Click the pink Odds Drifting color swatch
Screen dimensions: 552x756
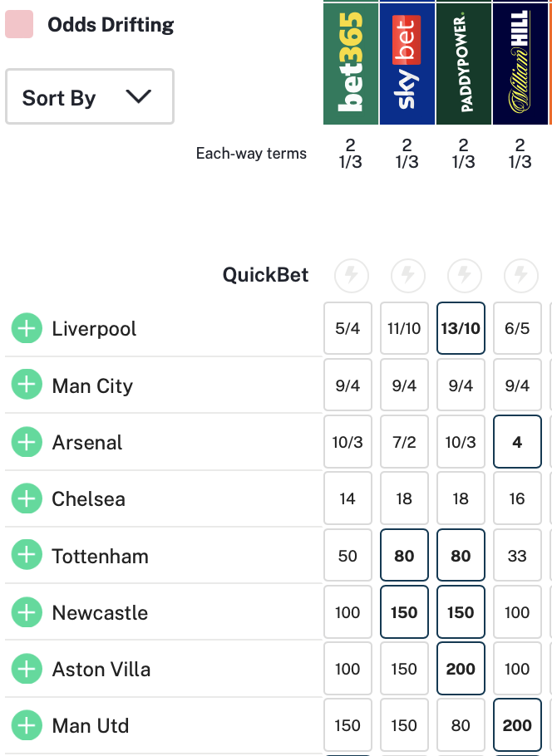pos(19,24)
